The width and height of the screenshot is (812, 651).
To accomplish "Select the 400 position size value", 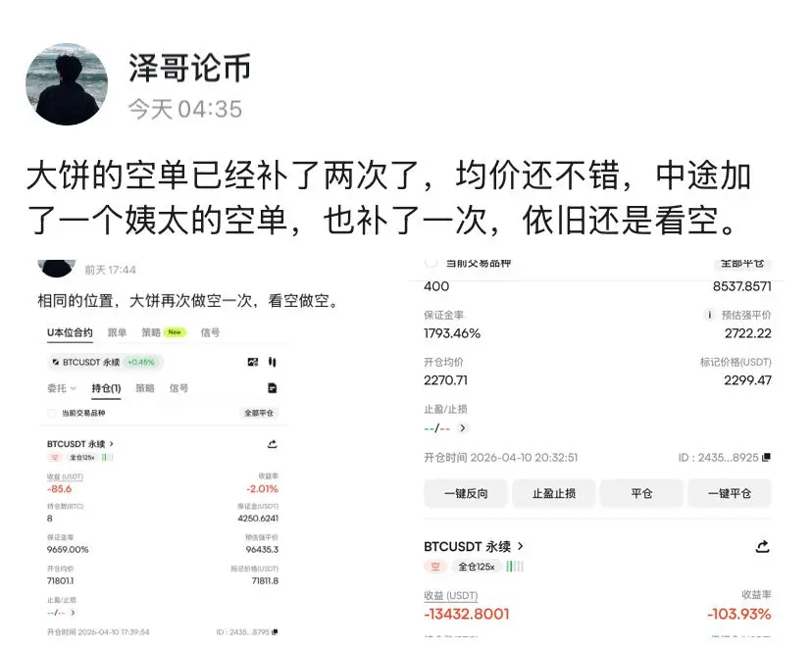I will [436, 286].
